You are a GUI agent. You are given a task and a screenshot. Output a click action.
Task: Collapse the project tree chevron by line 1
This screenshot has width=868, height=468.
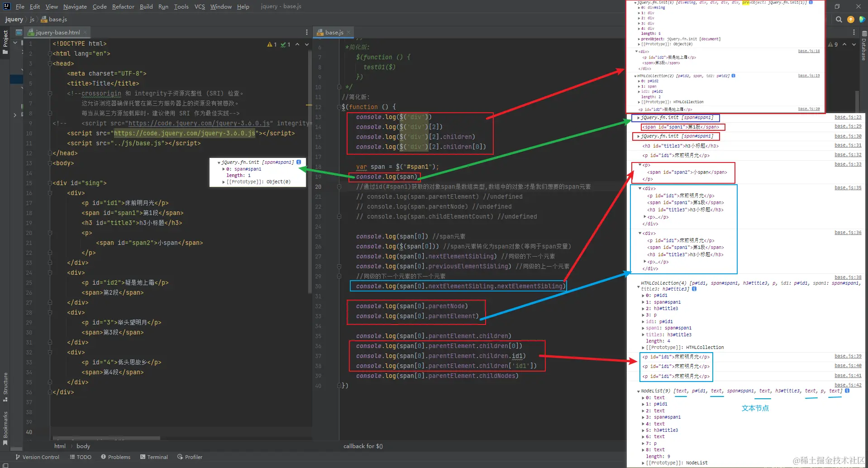point(15,43)
